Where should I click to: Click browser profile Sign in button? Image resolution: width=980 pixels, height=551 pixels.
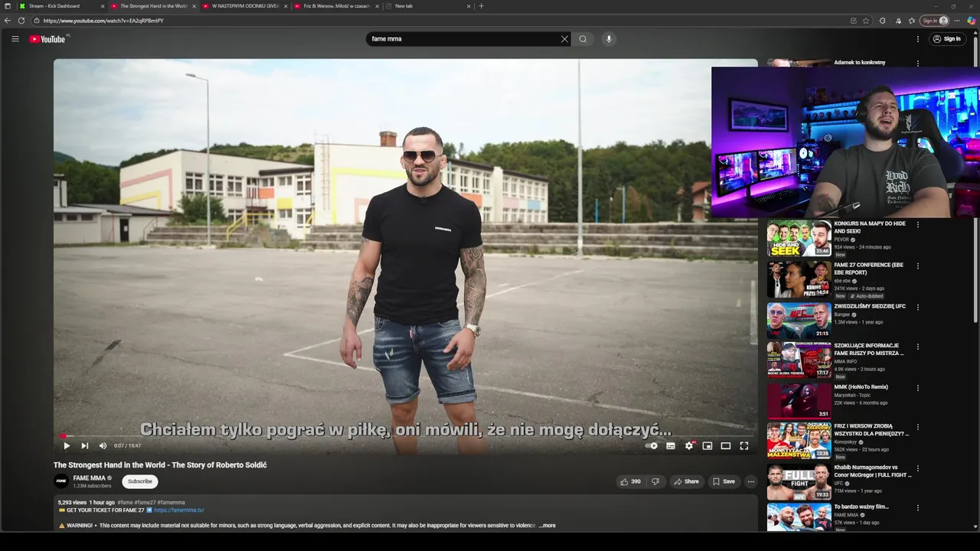click(x=934, y=21)
